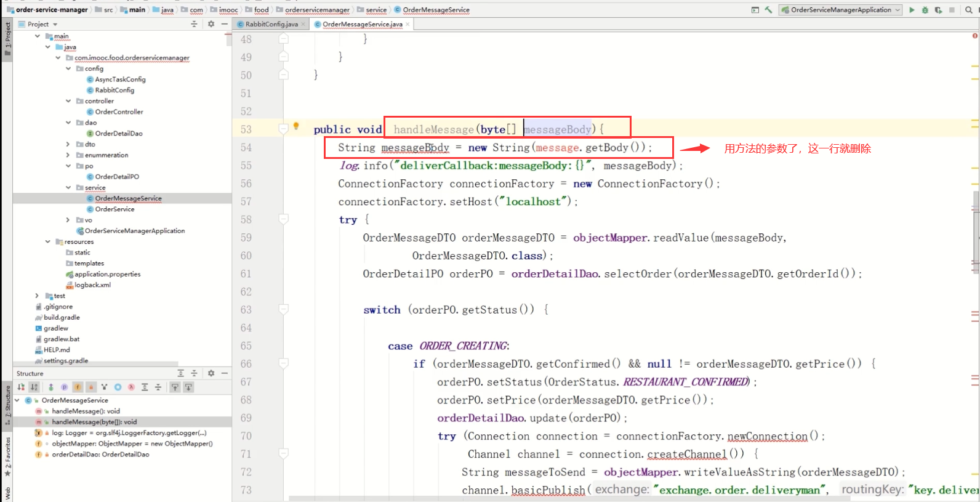980x502 pixels.
Task: Click collapse all icon in Structure header
Action: (x=194, y=373)
